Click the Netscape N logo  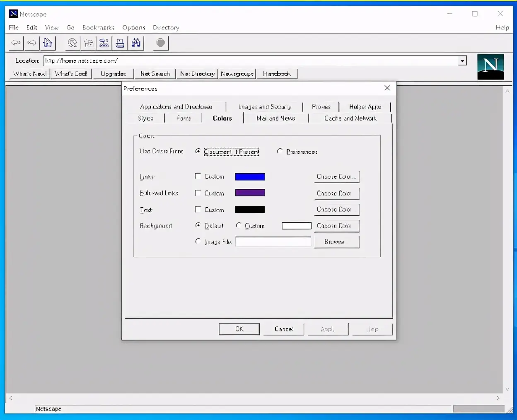(490, 66)
